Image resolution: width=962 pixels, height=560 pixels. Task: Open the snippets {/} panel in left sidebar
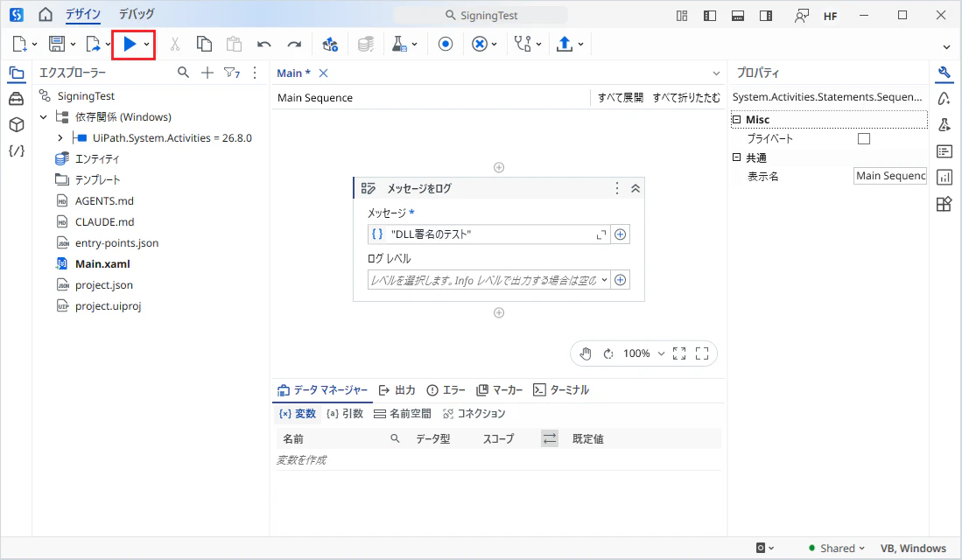pyautogui.click(x=17, y=150)
